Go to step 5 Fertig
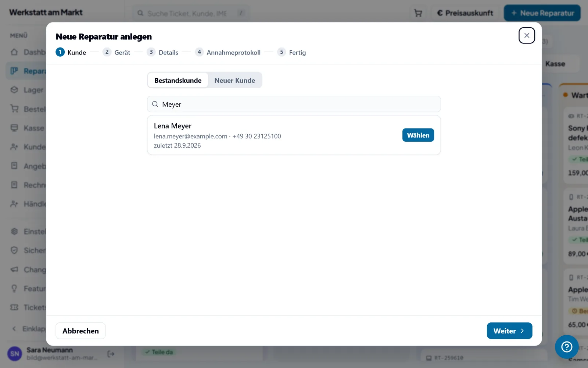Screen dimensions: 588x368 pos(292,52)
